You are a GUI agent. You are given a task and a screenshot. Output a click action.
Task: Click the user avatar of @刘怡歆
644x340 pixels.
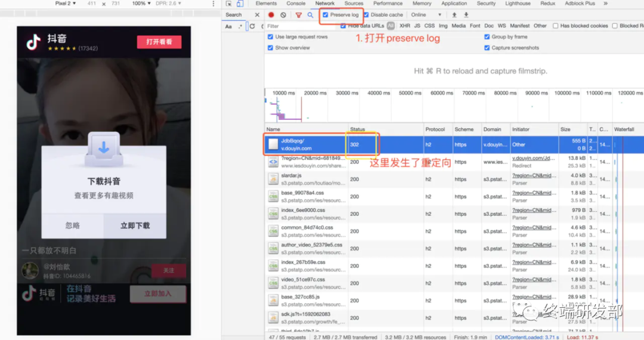(30, 271)
